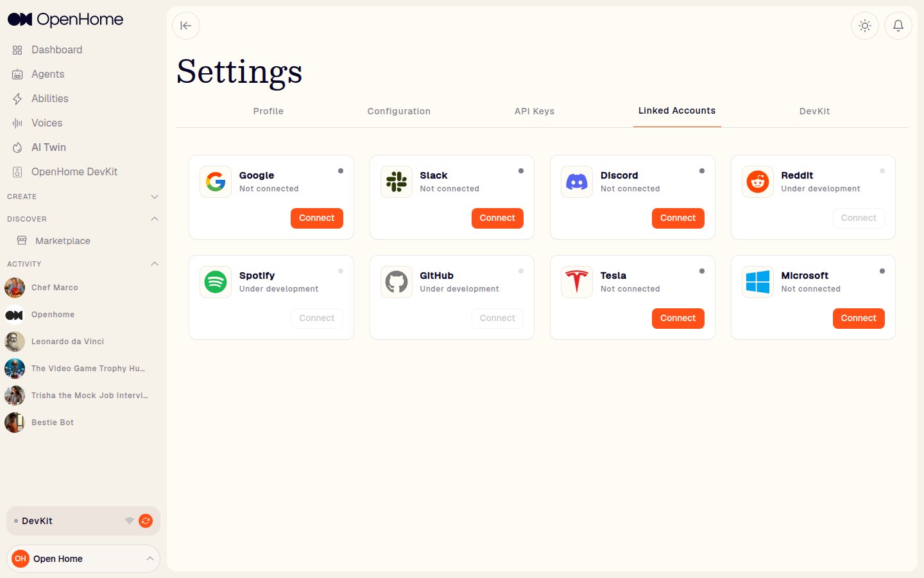Click the Discord logo icon

point(577,182)
